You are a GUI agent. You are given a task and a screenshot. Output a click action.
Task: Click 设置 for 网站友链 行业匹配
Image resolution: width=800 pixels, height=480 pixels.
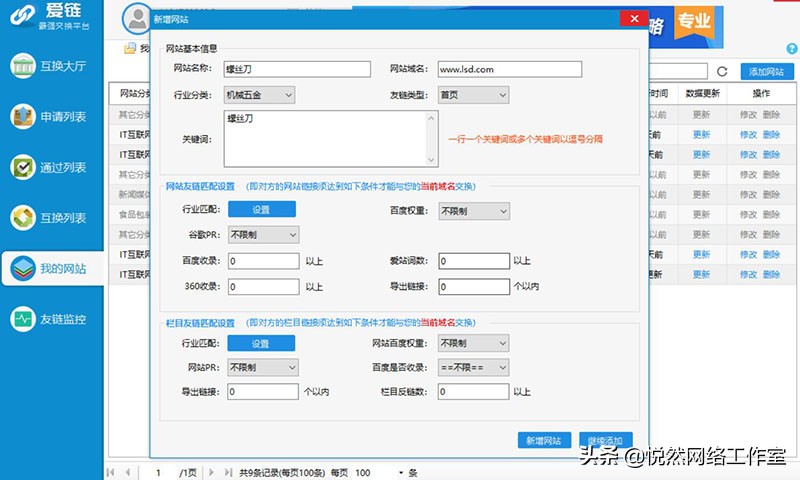262,209
